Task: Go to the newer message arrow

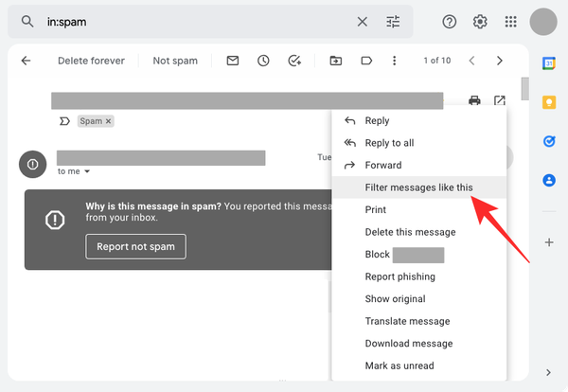Action: point(471,61)
